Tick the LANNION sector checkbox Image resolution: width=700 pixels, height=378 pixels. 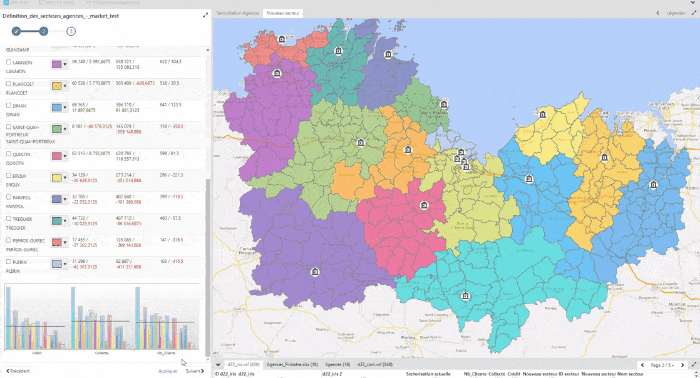tap(8, 62)
